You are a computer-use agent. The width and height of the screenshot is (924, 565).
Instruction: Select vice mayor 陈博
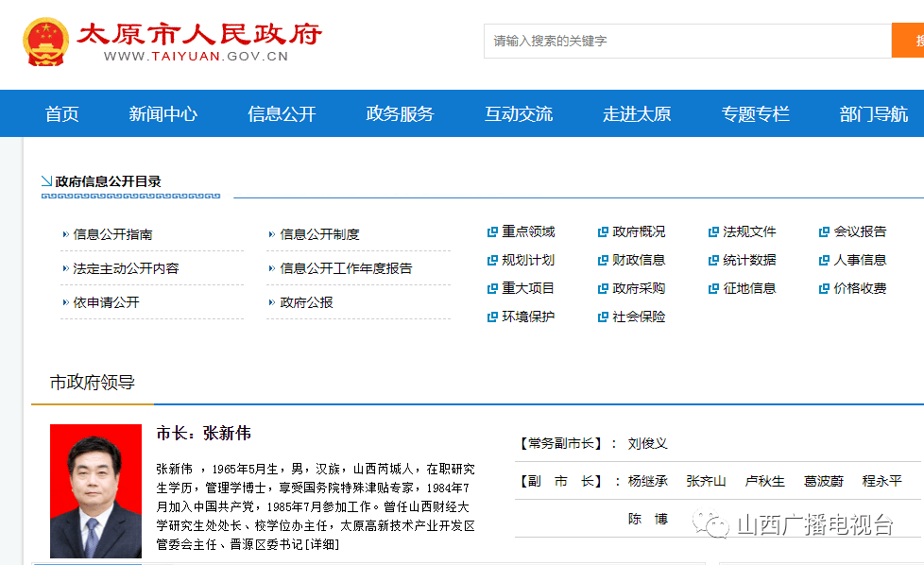click(647, 519)
